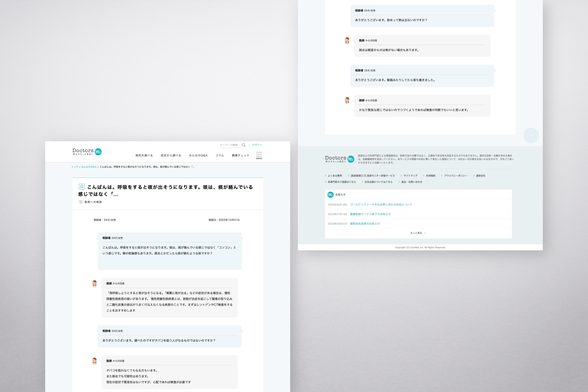Screen dimensions: 588x392
Task: Click the doctor avatar beside the 深呼吸しようとすると reply
Action: click(95, 284)
